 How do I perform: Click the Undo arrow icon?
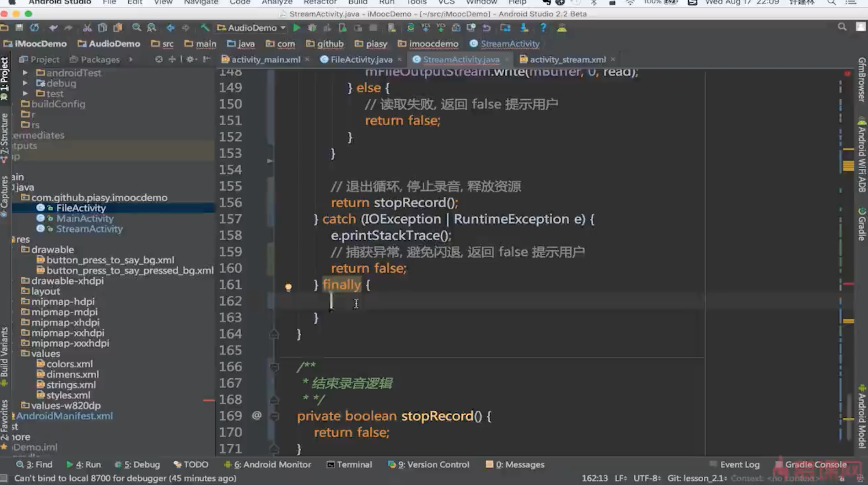pos(53,28)
